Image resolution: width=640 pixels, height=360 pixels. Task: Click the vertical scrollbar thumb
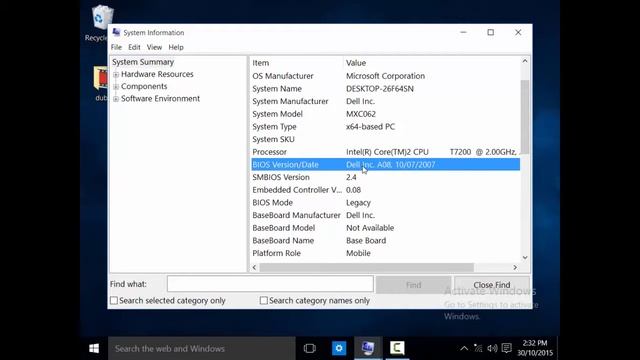(x=525, y=117)
